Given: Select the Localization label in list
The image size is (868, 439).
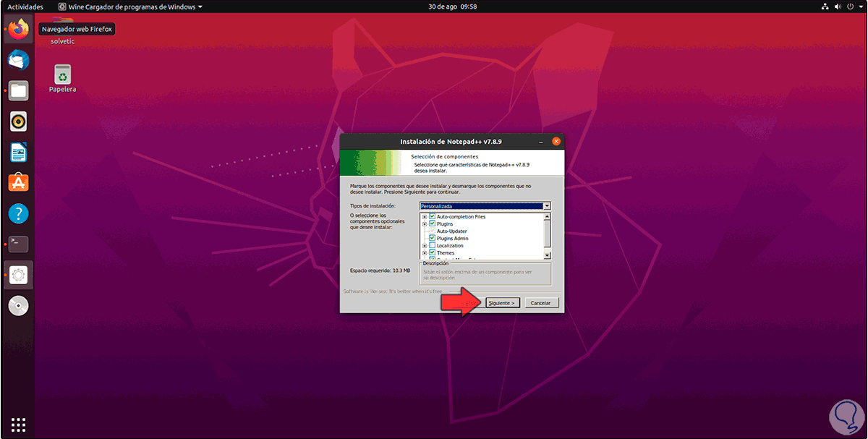Looking at the screenshot, I should [x=450, y=245].
